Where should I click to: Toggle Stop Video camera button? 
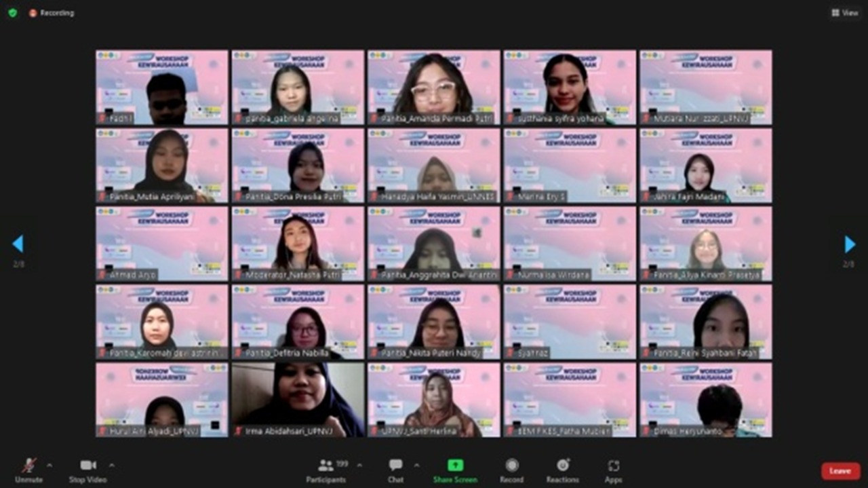tap(87, 469)
